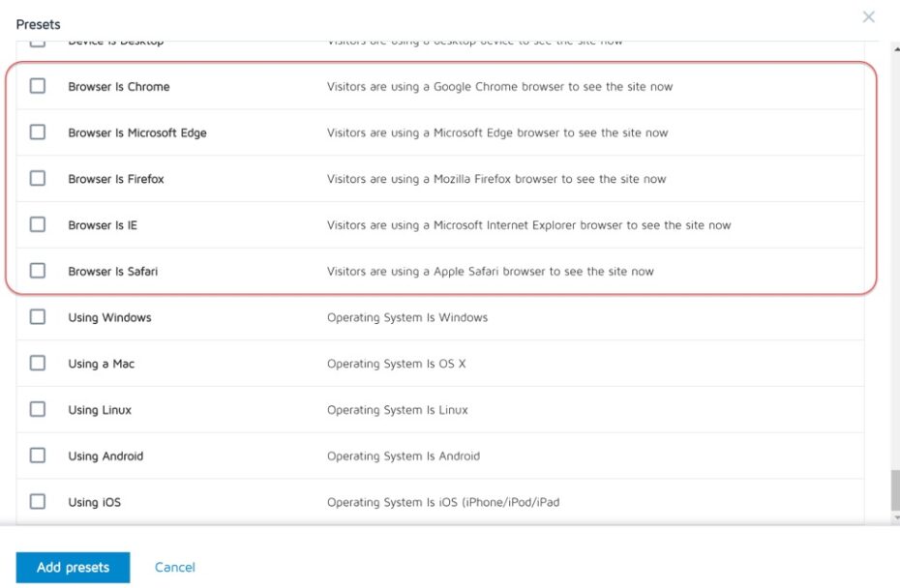The width and height of the screenshot is (900, 588).
Task: Check the Using Windows preset checkbox
Action: click(x=38, y=317)
